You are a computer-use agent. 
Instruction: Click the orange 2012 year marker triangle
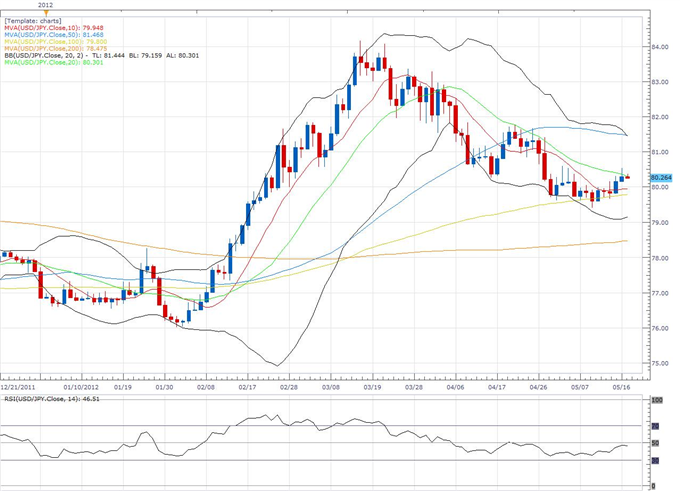pyautogui.click(x=46, y=13)
